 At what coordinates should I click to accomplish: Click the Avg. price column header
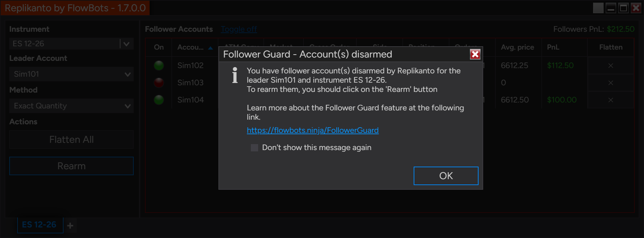[x=518, y=47]
